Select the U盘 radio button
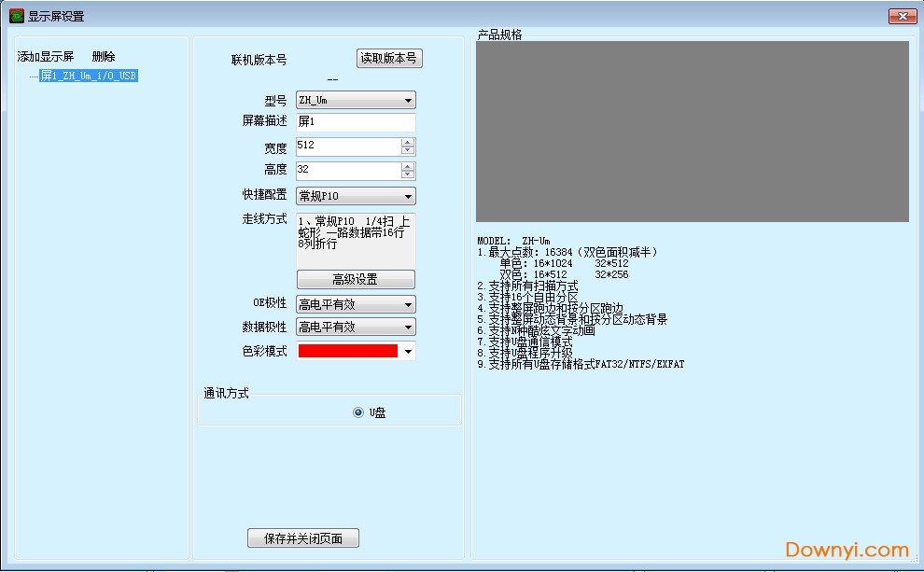This screenshot has height=572, width=924. (x=359, y=412)
